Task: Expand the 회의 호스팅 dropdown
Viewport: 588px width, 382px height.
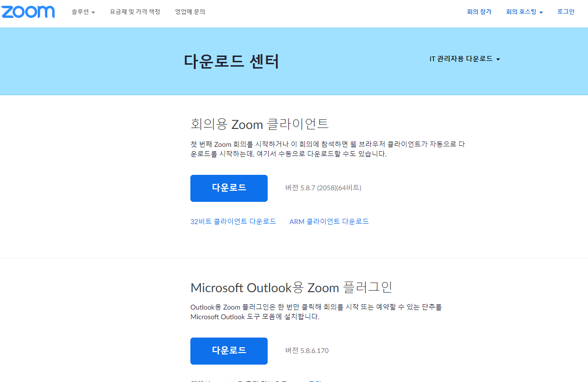Action: point(524,12)
